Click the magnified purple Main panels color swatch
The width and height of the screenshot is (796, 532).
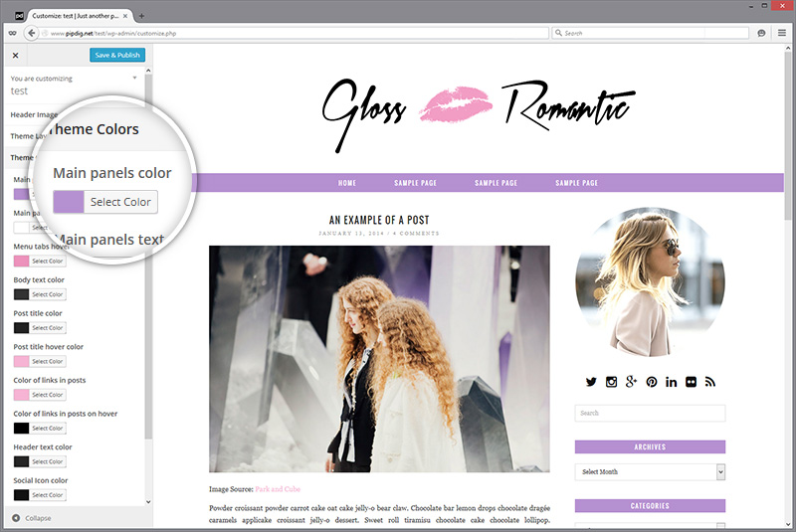point(69,202)
